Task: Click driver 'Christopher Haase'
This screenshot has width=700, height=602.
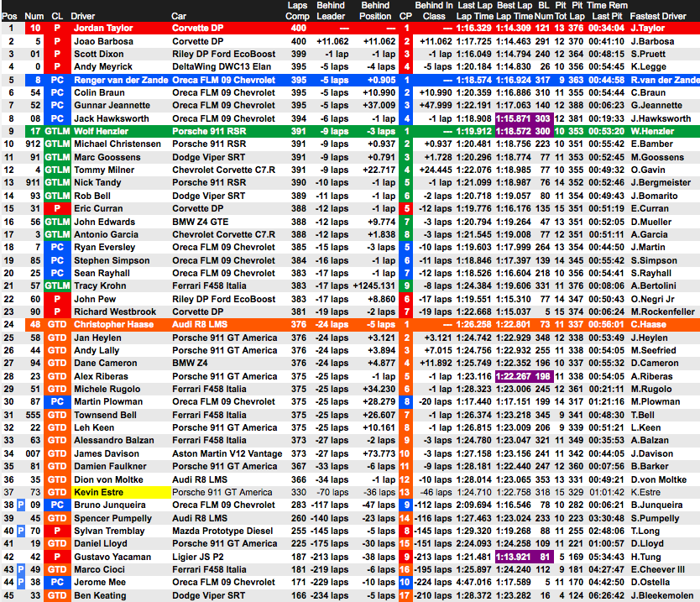Action: [113, 325]
